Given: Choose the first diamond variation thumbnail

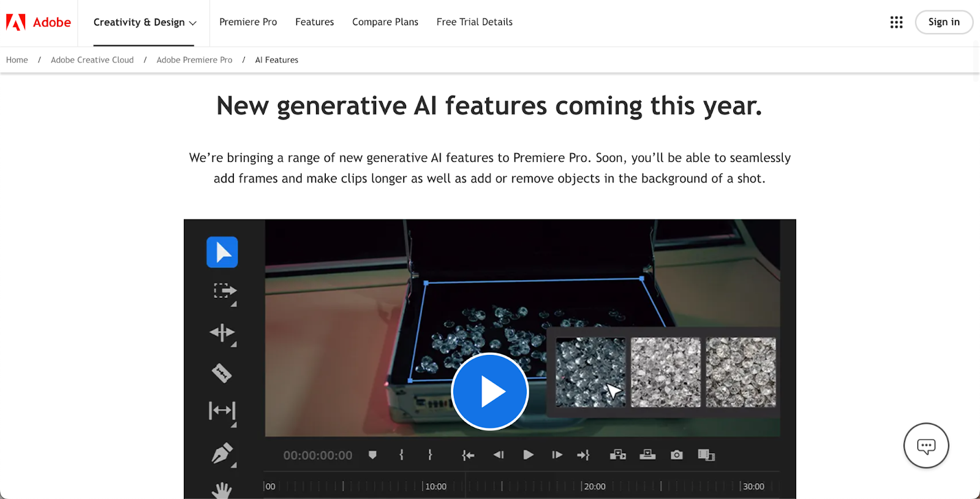Looking at the screenshot, I should click(x=590, y=372).
